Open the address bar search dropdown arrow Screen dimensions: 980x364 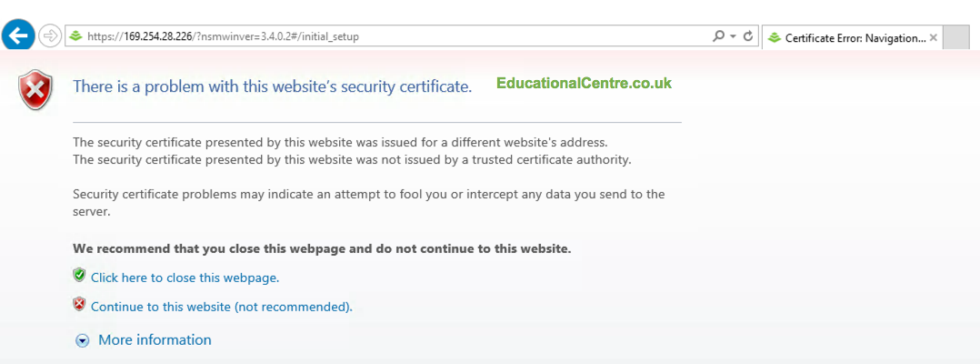tap(733, 36)
